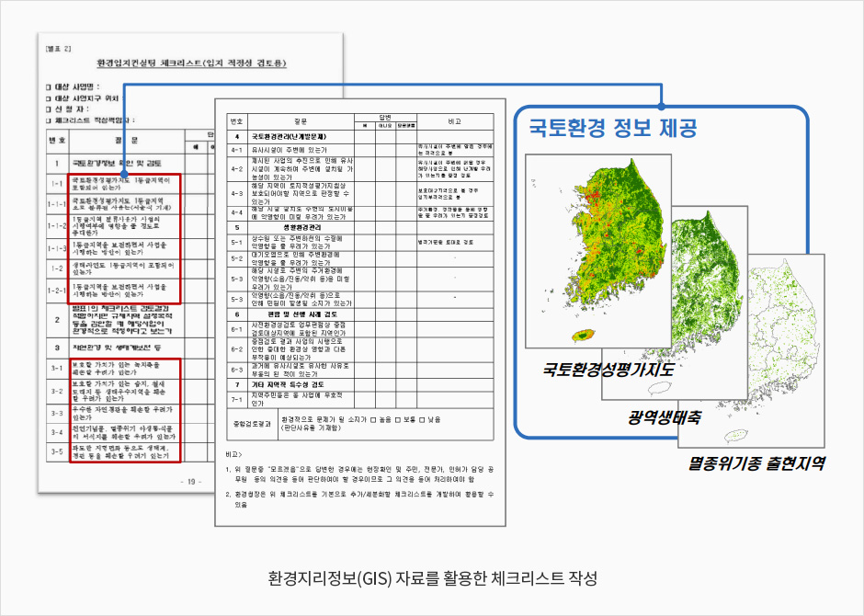
Task: Click row number 6-1 in second checklist
Action: pyautogui.click(x=237, y=329)
